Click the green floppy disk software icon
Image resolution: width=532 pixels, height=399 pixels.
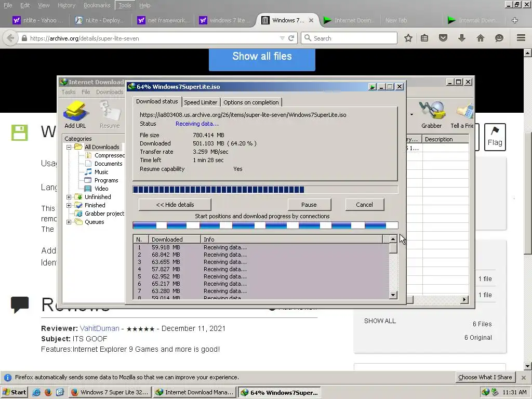click(20, 132)
